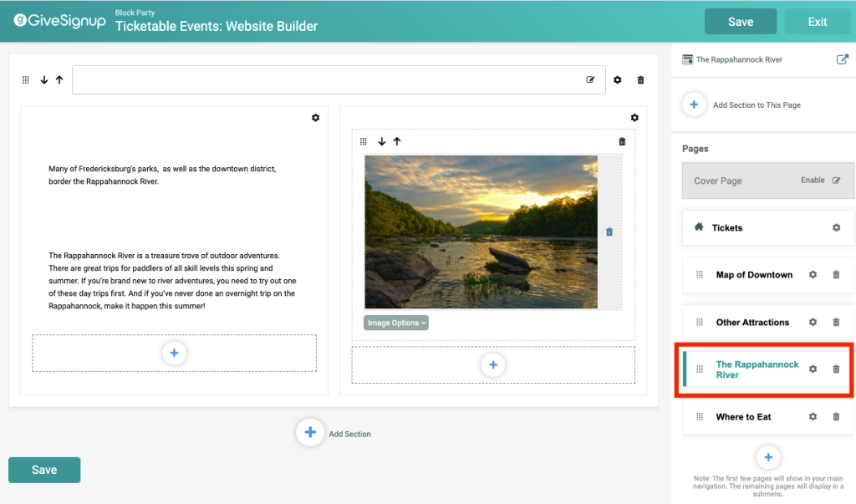Delete the Where to Eat page

tap(836, 416)
